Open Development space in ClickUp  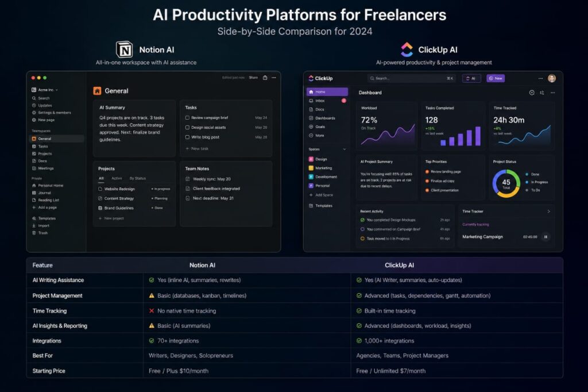(x=323, y=177)
